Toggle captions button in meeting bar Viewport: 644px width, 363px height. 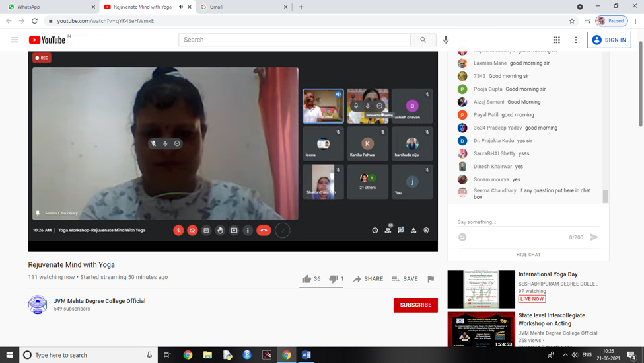206,231
